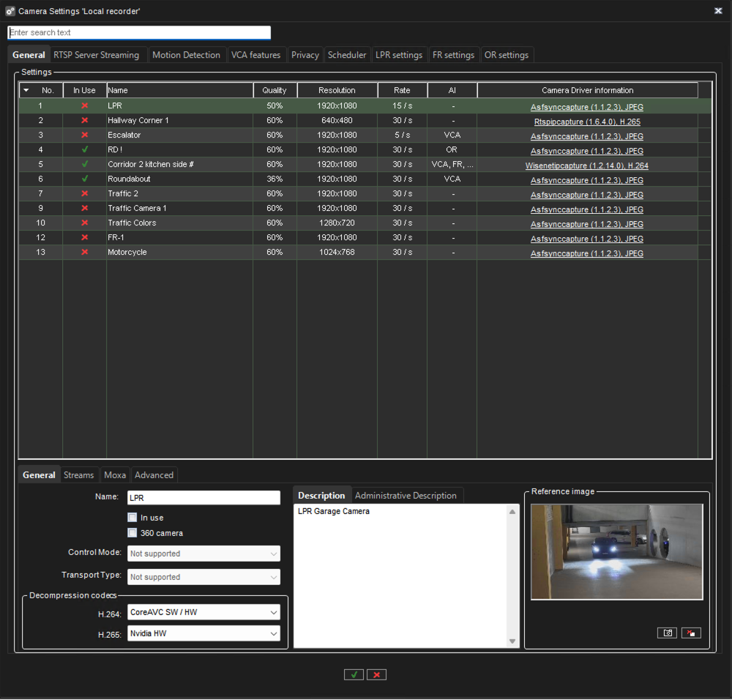Open the Administrative Description tab
Screen dimensions: 732x700
(406, 496)
